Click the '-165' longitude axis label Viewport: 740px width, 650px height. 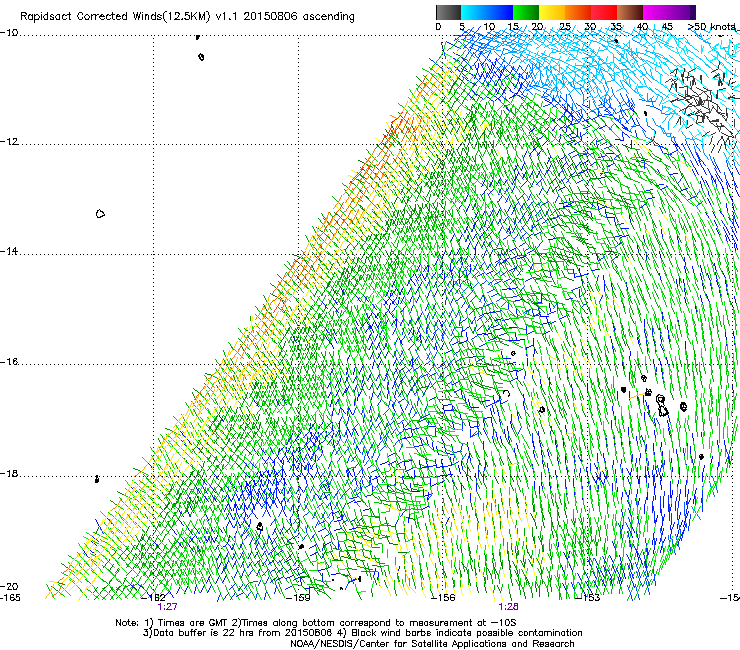tap(10, 598)
